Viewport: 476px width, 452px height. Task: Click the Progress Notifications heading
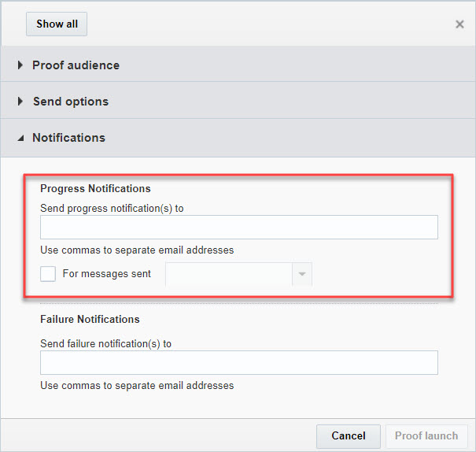coord(95,189)
